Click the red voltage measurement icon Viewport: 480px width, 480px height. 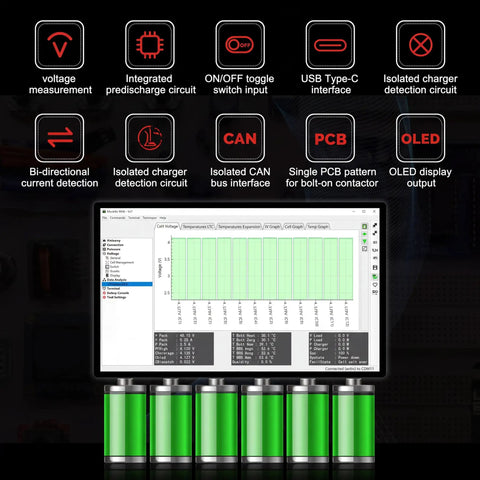click(59, 45)
